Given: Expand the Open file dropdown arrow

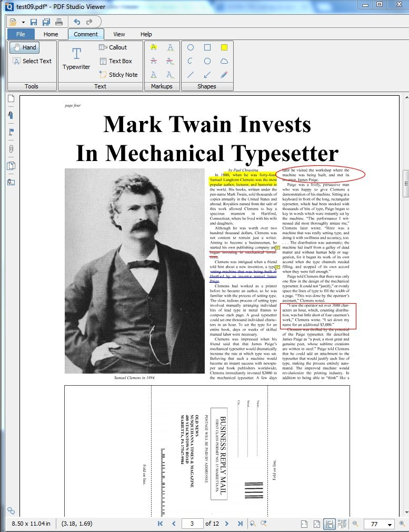Looking at the screenshot, I should [23, 23].
